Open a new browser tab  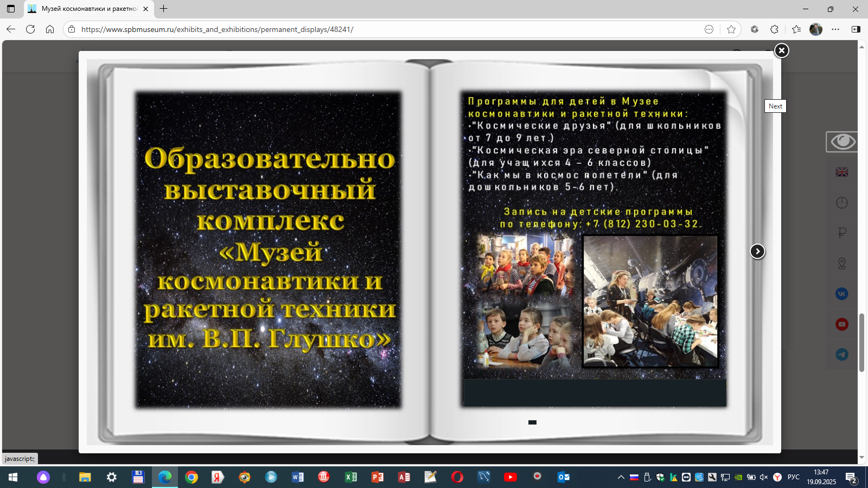click(164, 9)
